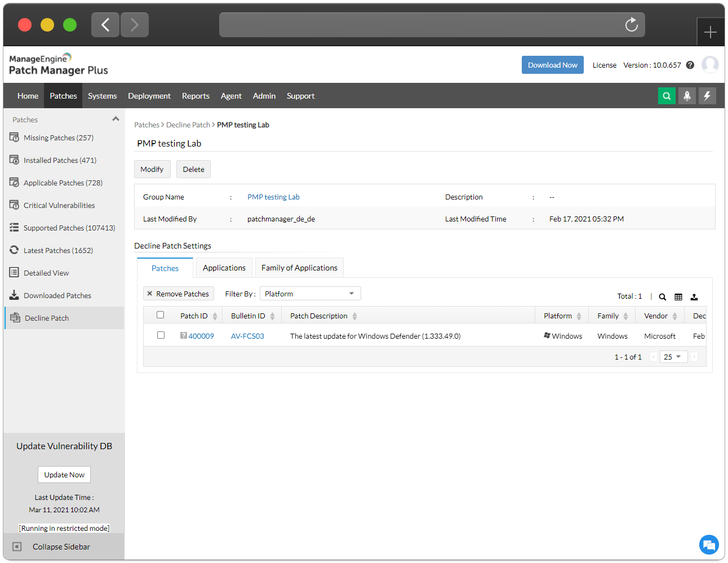Open the Reports menu
Image resolution: width=728 pixels, height=563 pixels.
coord(196,96)
